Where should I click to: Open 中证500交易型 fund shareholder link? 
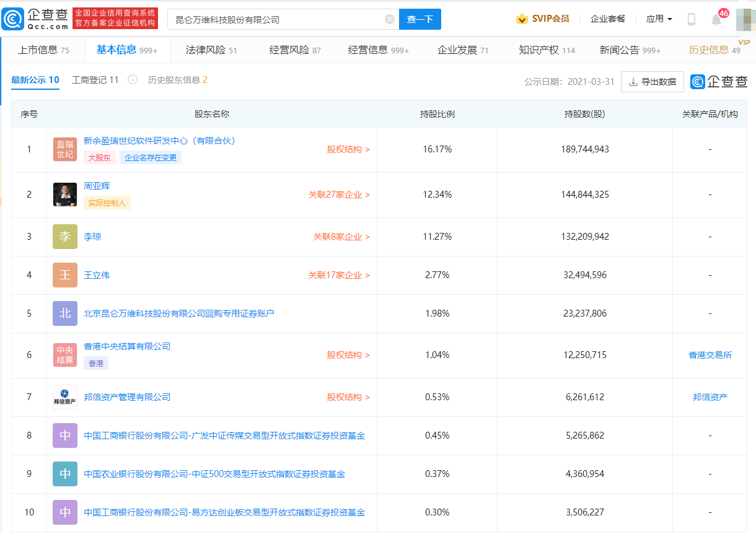tap(214, 474)
